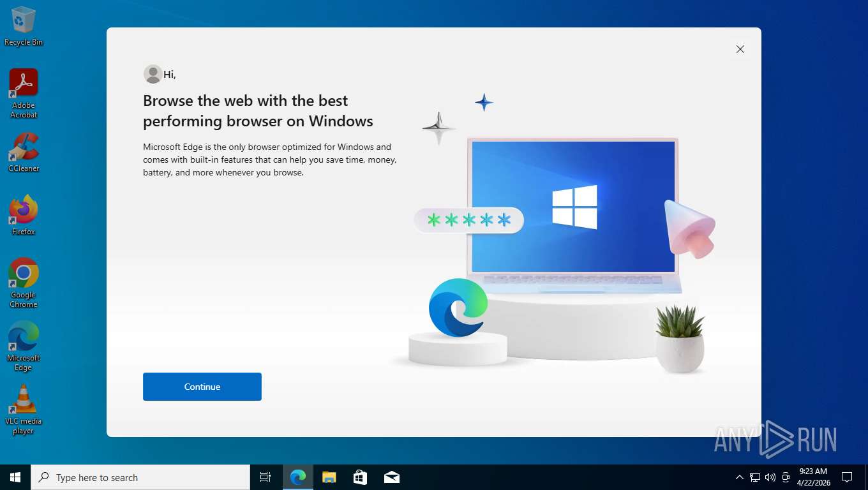Select the Adobe Acrobat desktop shortcut
This screenshot has width=868, height=490.
click(24, 94)
